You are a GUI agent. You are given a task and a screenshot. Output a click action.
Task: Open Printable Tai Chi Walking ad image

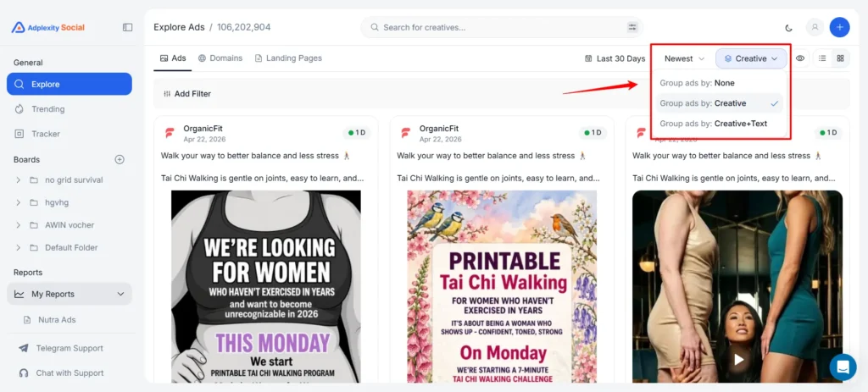tap(502, 286)
